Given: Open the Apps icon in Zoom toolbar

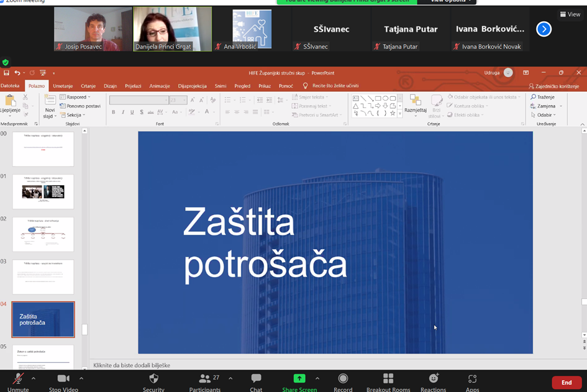Looking at the screenshot, I should (x=473, y=378).
